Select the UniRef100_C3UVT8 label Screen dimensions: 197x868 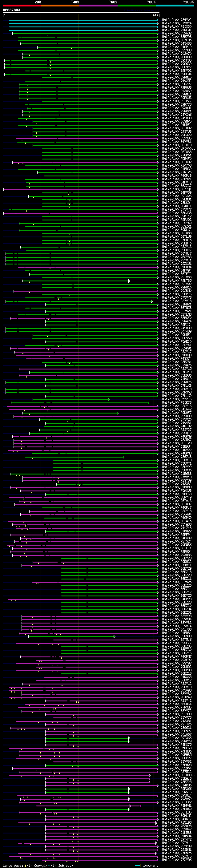click(x=176, y=460)
